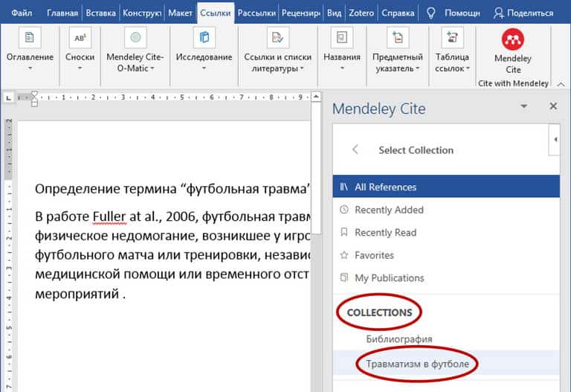Collapse the ribbon with the chevron
The height and width of the screenshot is (392, 571).
(561, 84)
